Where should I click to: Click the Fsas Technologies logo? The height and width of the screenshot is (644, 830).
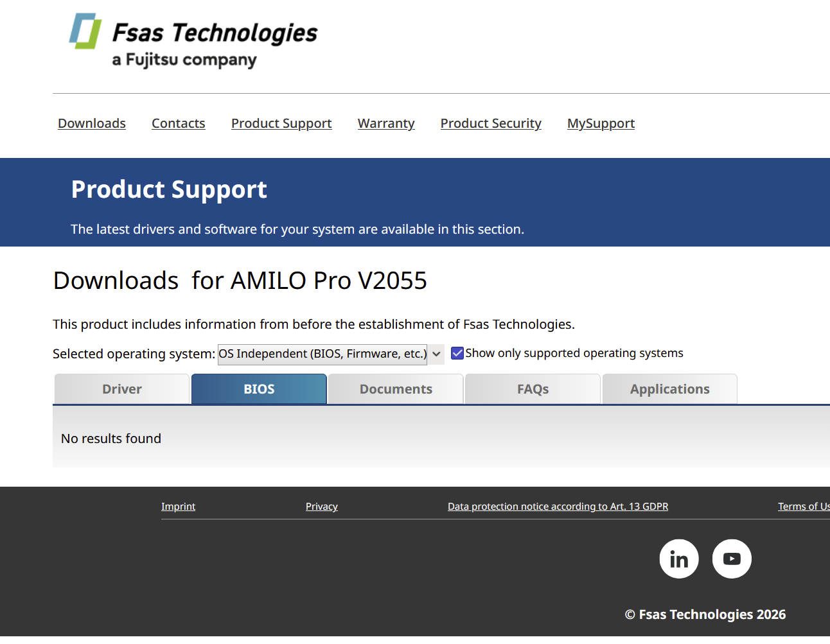193,40
